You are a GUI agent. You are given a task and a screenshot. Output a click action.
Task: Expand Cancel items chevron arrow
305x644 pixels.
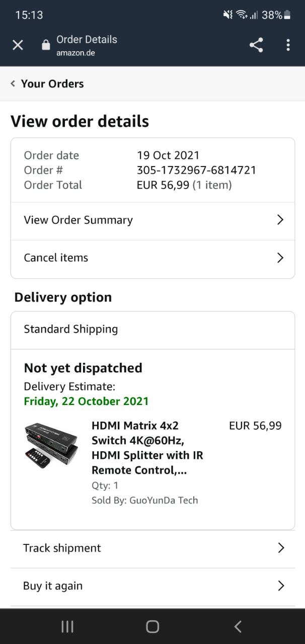pos(280,258)
